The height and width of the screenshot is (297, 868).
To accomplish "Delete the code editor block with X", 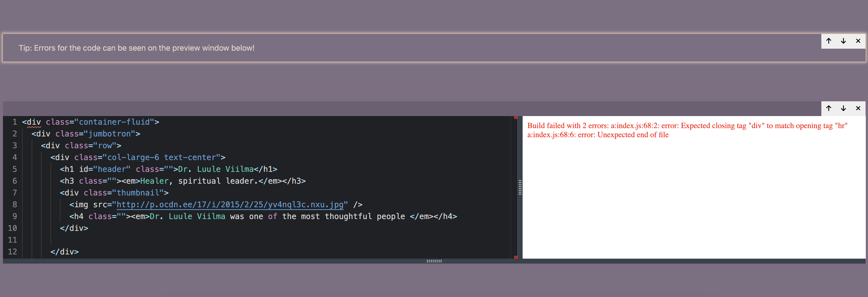I will (858, 108).
